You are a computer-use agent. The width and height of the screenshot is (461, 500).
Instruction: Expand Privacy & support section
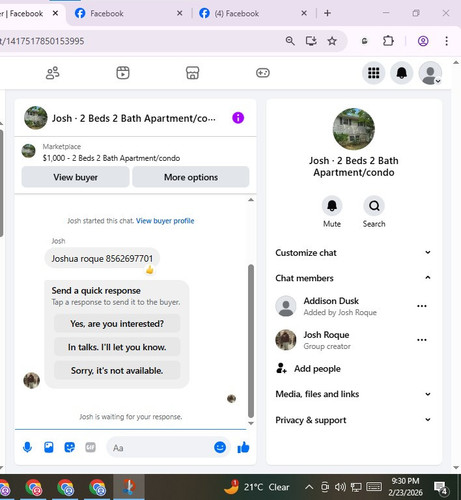(x=353, y=420)
